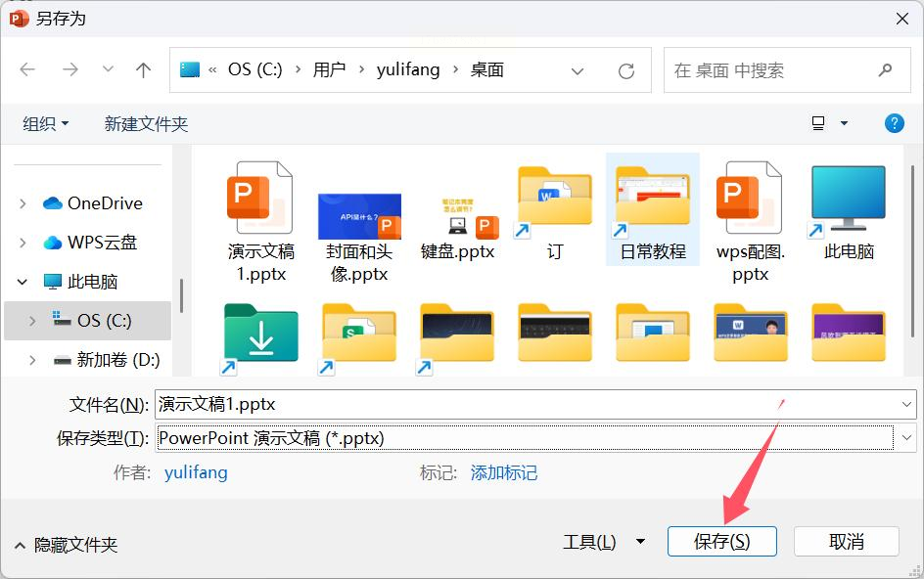Click the author name yulifang
The width and height of the screenshot is (924, 579).
[x=196, y=472]
